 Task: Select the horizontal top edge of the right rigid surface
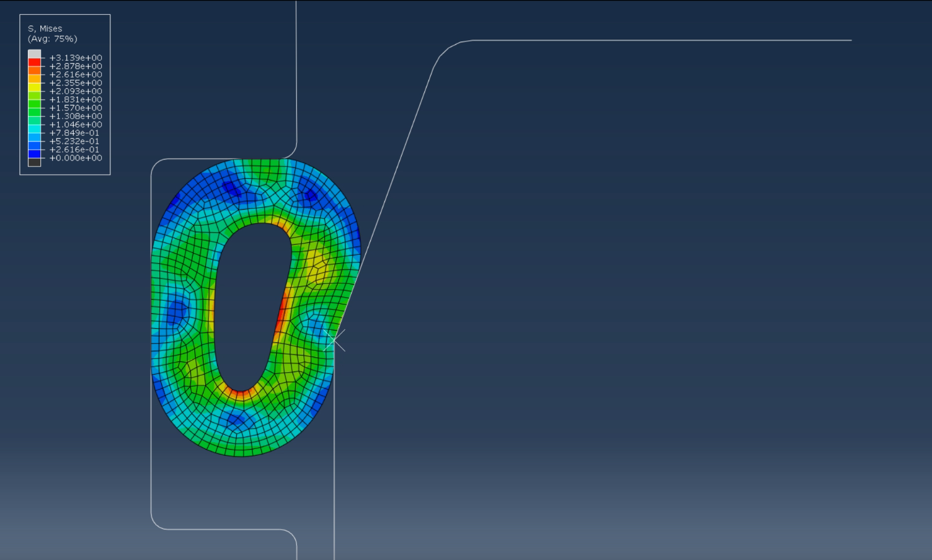pyautogui.click(x=662, y=40)
